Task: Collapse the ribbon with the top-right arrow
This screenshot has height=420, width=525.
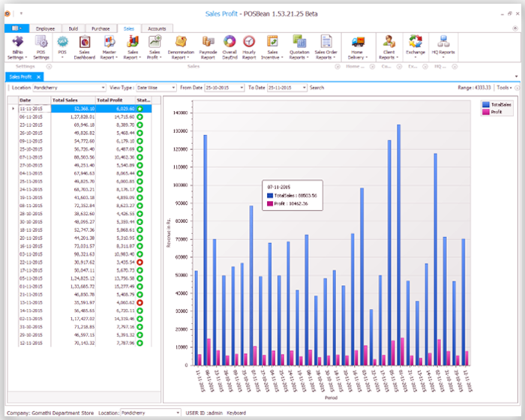Action: [515, 28]
